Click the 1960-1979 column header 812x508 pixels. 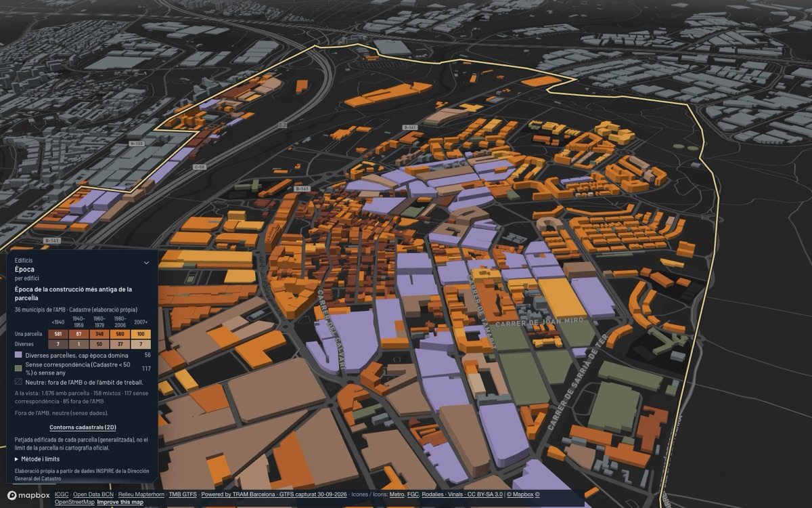99,320
